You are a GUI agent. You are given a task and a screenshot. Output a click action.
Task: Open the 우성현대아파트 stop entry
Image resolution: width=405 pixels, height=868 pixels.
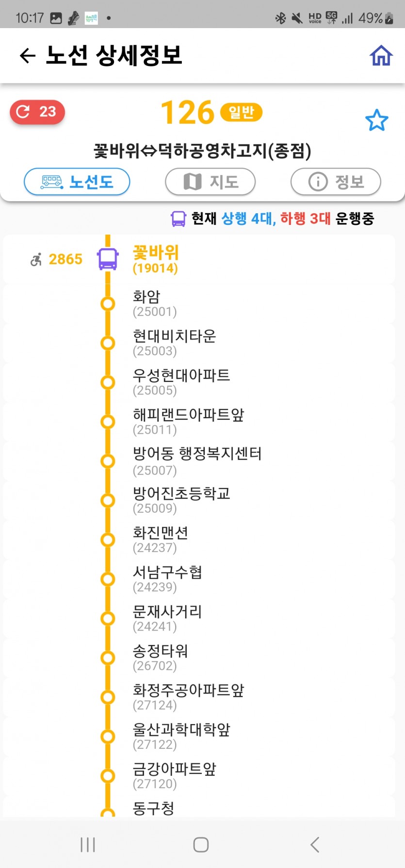pos(181,382)
